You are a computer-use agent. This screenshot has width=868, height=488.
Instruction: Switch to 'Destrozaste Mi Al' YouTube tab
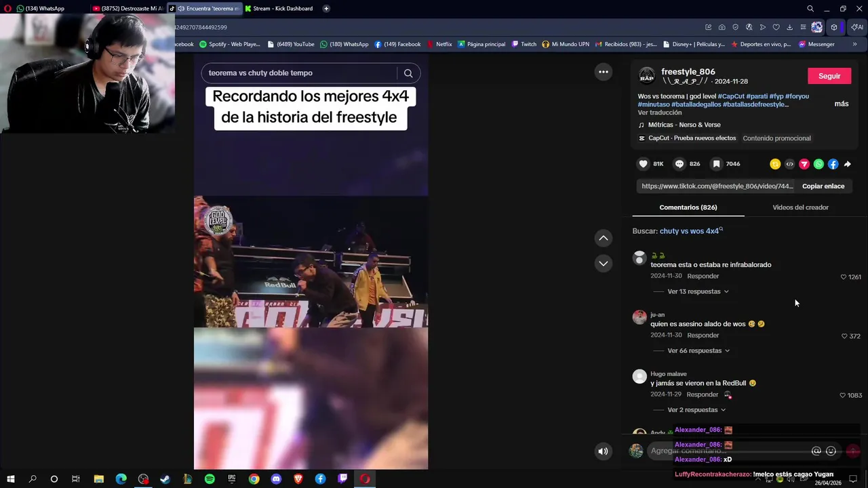(127, 9)
